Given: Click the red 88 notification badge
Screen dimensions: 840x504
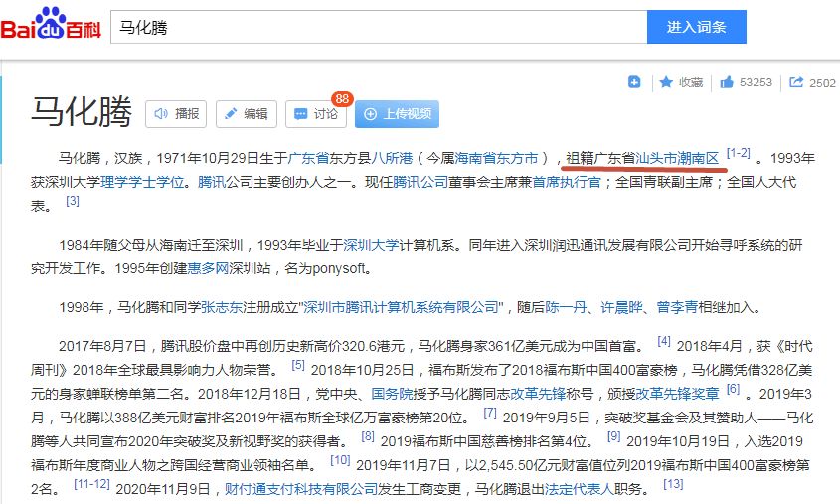Looking at the screenshot, I should point(342,99).
